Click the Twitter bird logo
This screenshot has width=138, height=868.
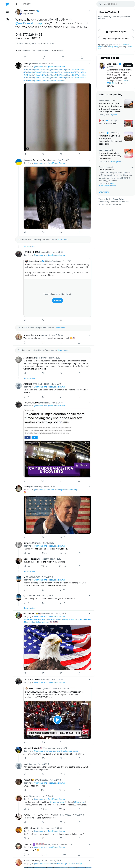click(7, 4)
